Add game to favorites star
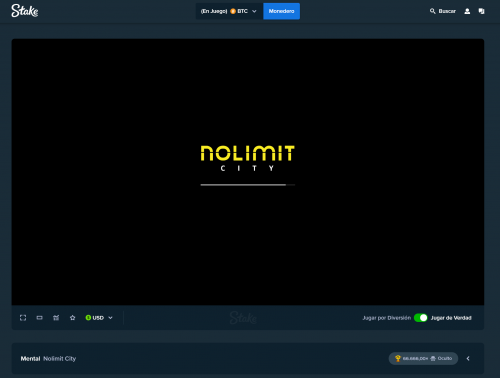 (x=73, y=318)
